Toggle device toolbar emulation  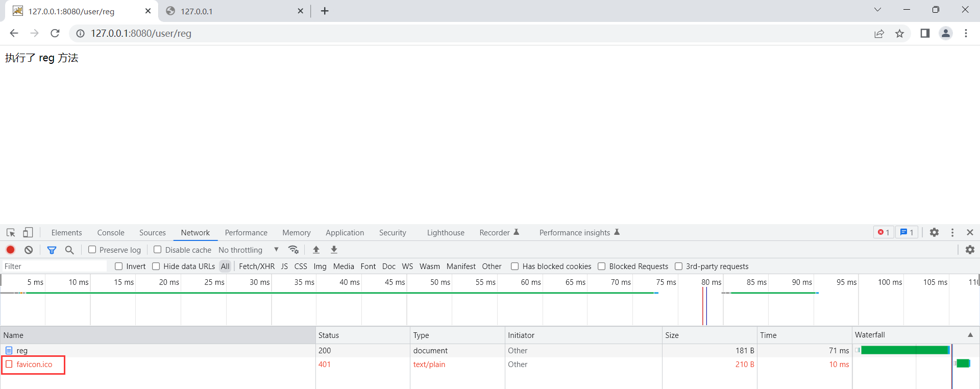pos(28,232)
